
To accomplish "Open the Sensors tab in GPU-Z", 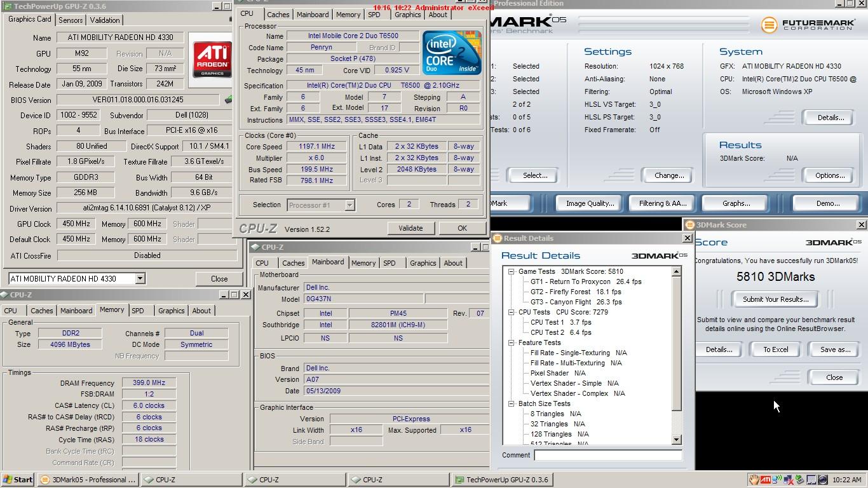I will click(x=71, y=20).
